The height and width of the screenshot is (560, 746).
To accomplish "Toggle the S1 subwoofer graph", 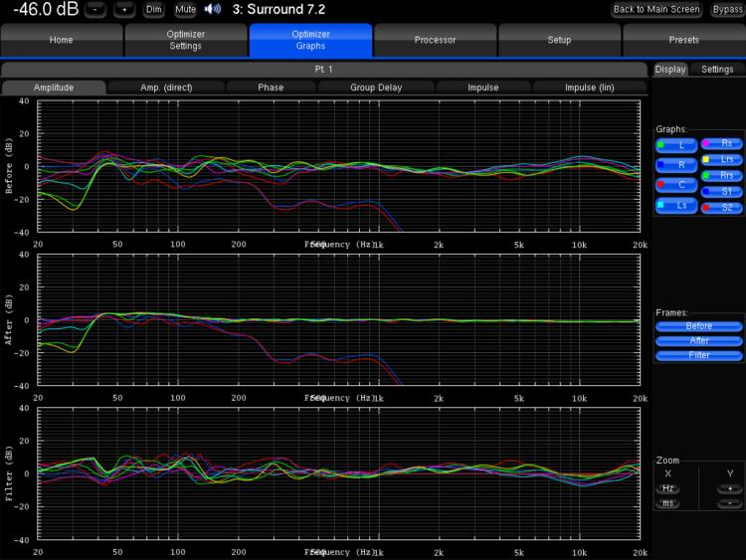I will point(721,192).
